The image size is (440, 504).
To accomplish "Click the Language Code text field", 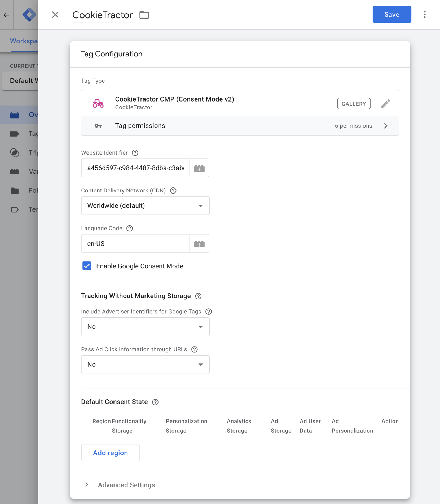I will click(135, 244).
